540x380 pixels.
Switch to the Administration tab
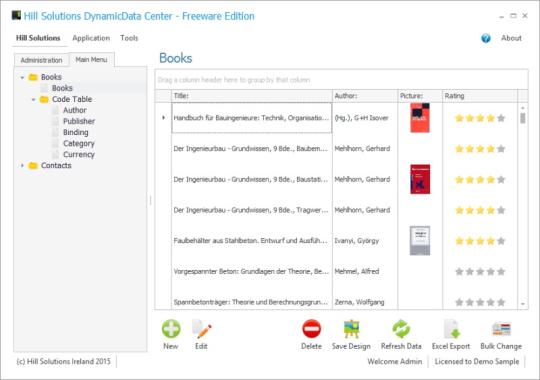(x=41, y=60)
